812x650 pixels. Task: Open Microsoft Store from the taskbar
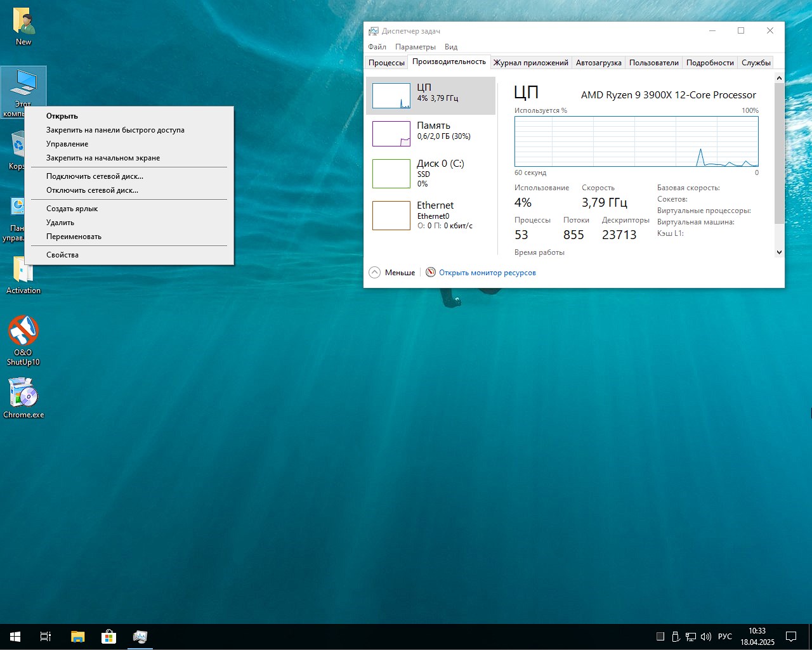(x=108, y=637)
